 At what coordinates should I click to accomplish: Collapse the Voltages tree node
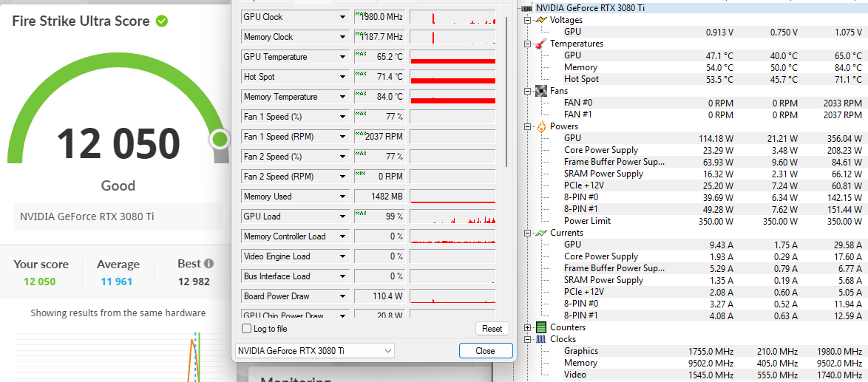point(527,20)
